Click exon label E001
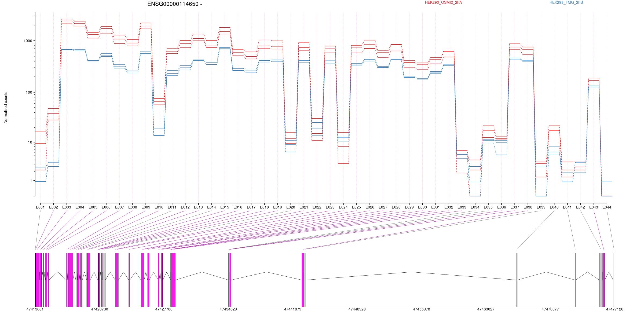The height and width of the screenshot is (322, 644). click(40, 207)
